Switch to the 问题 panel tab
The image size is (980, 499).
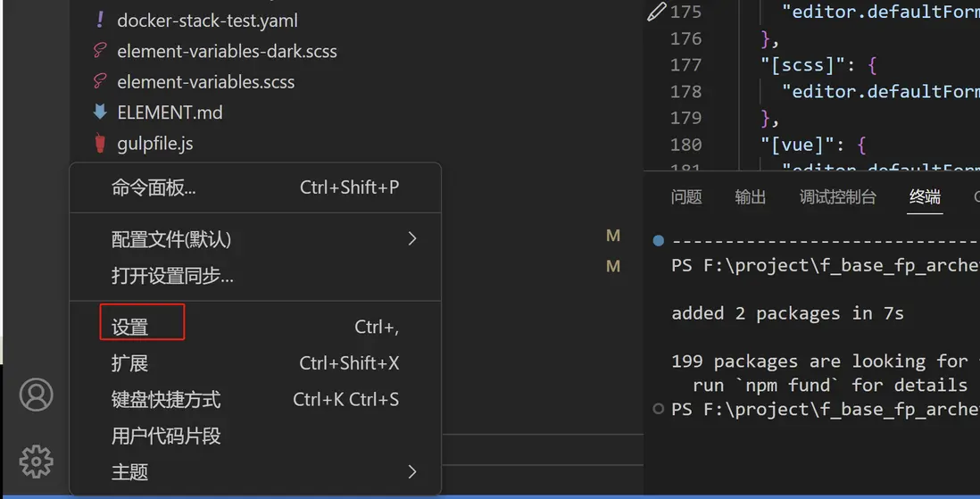click(686, 197)
